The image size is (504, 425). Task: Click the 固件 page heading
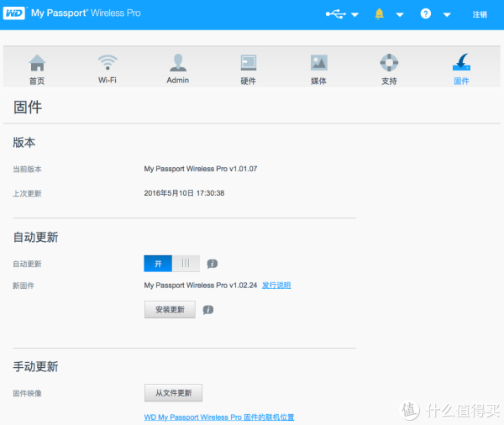click(28, 107)
